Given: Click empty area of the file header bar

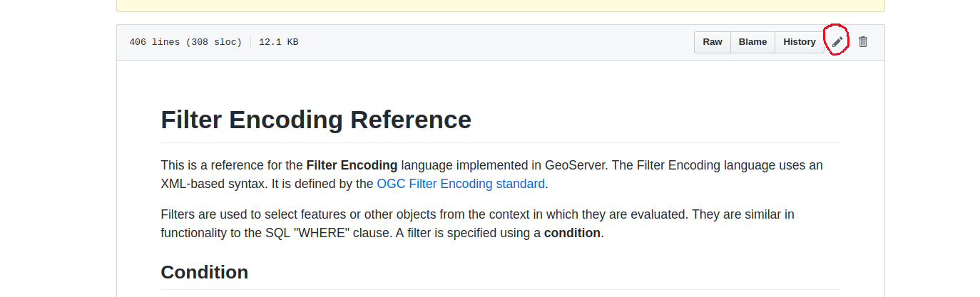Looking at the screenshot, I should click(x=492, y=42).
